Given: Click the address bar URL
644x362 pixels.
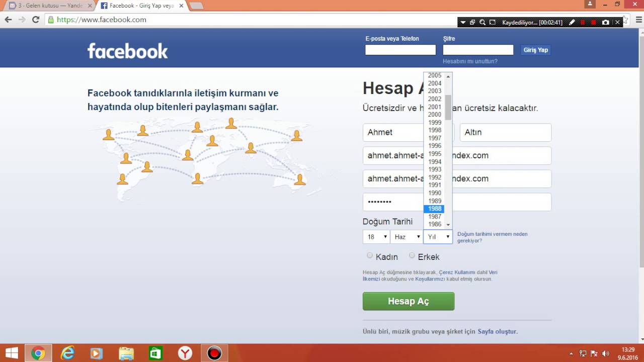Looking at the screenshot, I should (102, 20).
